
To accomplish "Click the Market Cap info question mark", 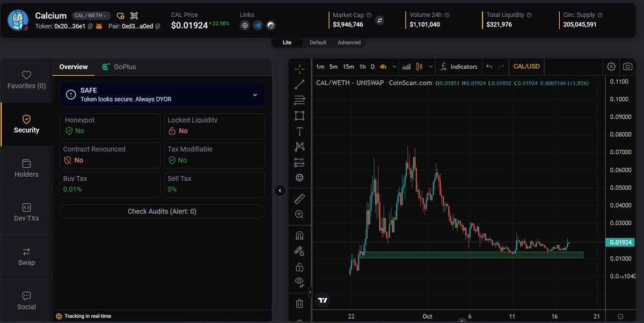I will point(369,15).
